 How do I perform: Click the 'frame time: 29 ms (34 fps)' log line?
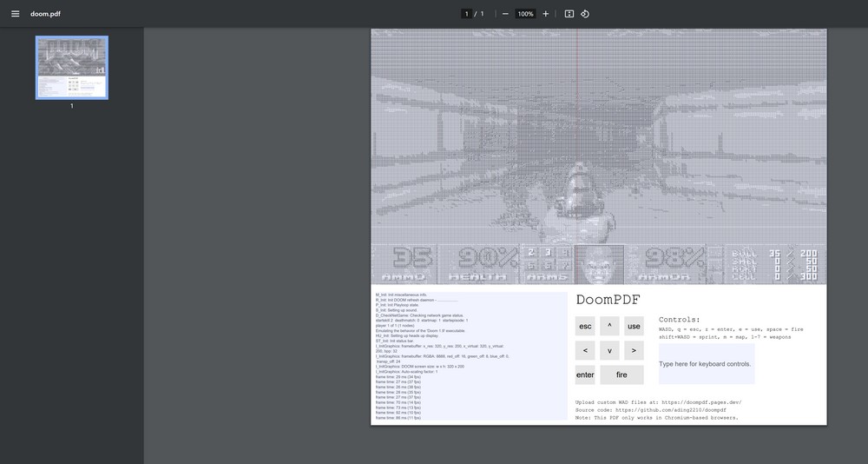[x=398, y=377]
